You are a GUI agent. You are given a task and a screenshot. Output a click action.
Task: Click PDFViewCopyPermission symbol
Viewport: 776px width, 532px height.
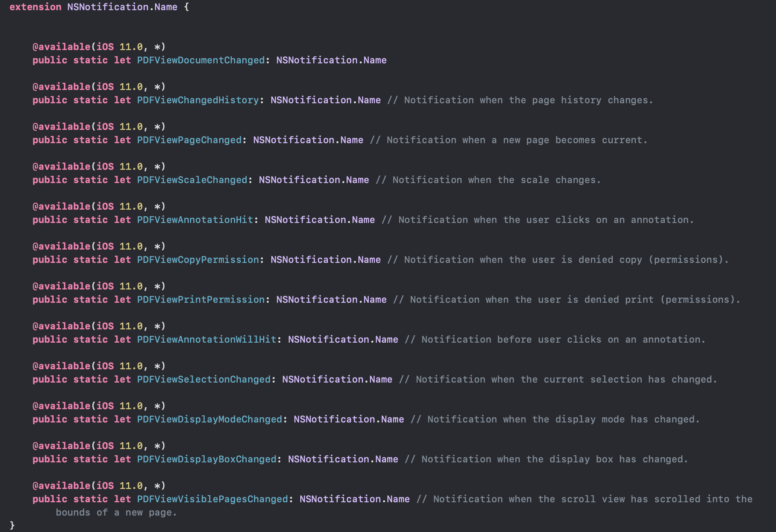[198, 260]
